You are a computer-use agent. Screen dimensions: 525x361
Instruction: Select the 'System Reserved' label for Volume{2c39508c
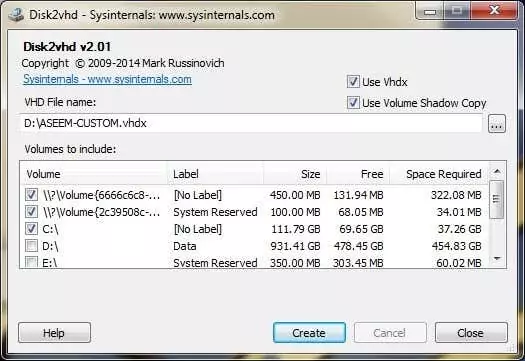click(x=215, y=212)
